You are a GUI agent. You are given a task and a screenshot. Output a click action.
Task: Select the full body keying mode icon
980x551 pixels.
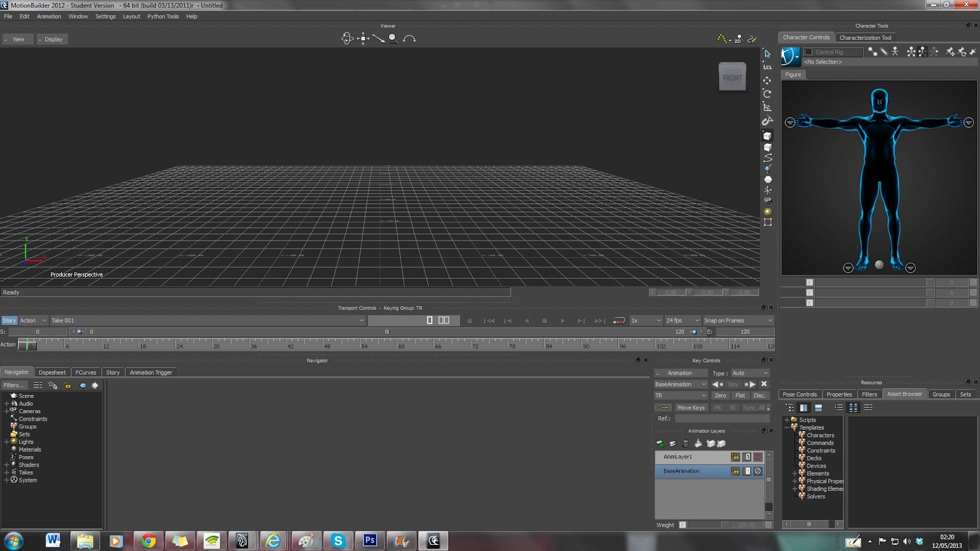click(910, 52)
